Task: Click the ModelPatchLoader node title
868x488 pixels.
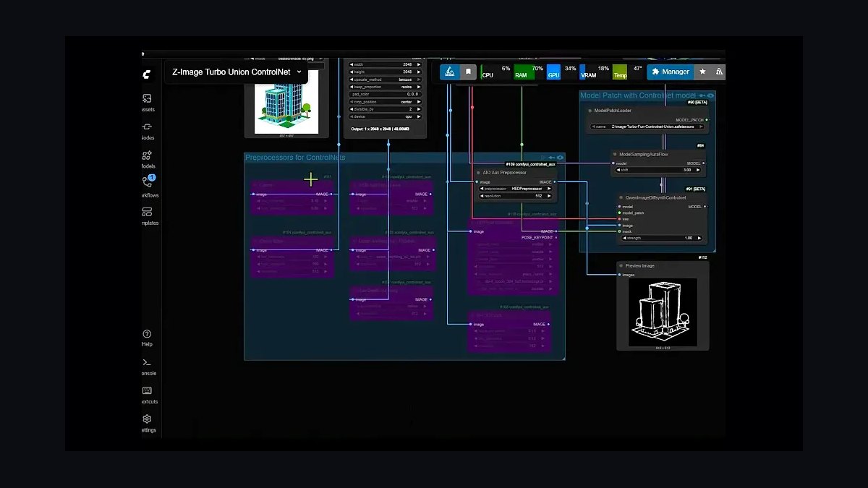Action: (613, 111)
